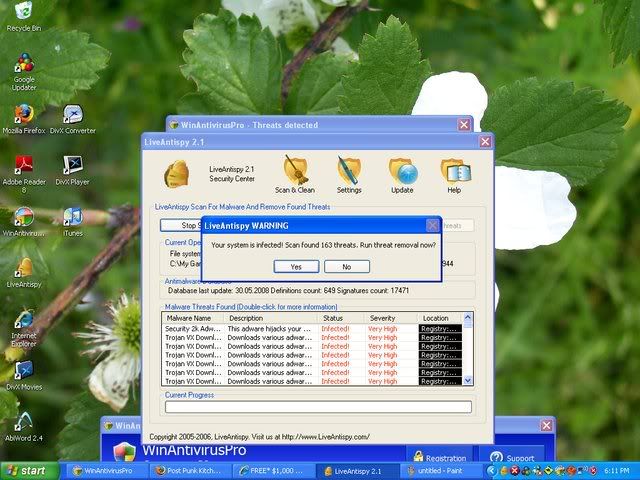Click the 6:11 PM clock
This screenshot has width=640, height=480.
pos(617,471)
